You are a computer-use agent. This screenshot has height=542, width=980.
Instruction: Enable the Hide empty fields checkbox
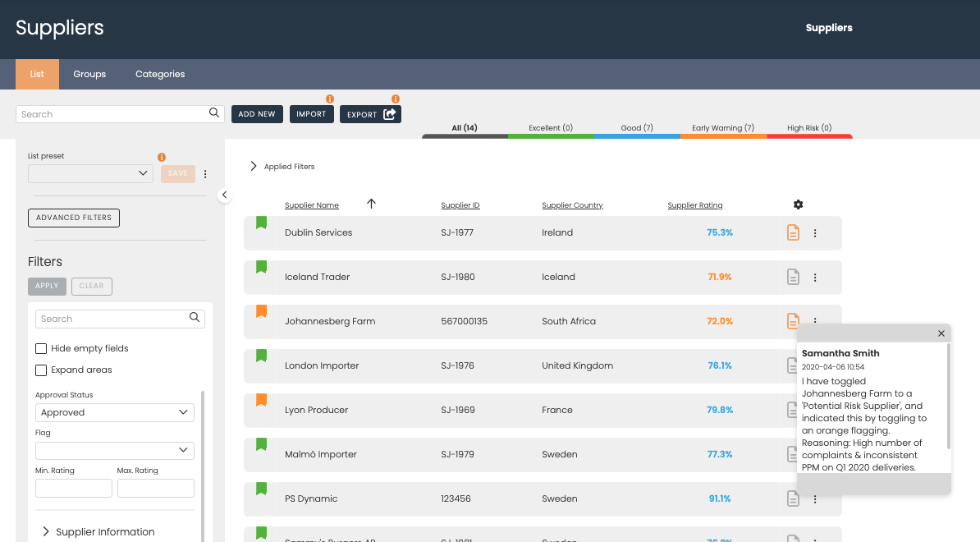click(x=41, y=349)
